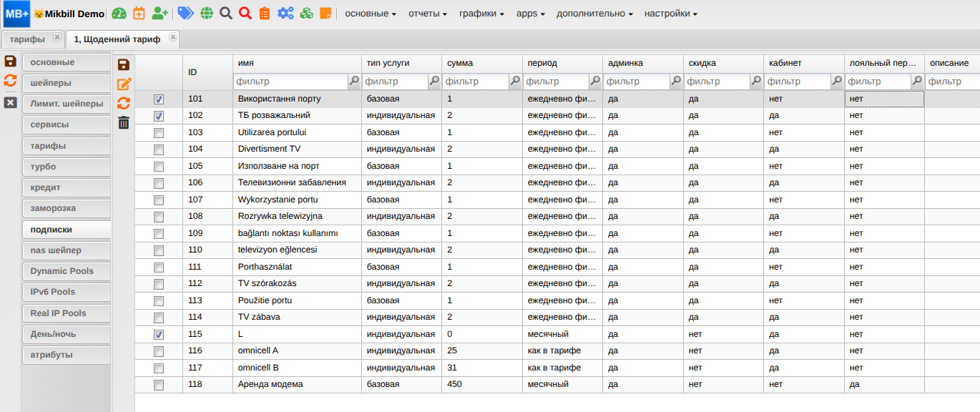Expand the настройки dropdown menu

coord(670,14)
